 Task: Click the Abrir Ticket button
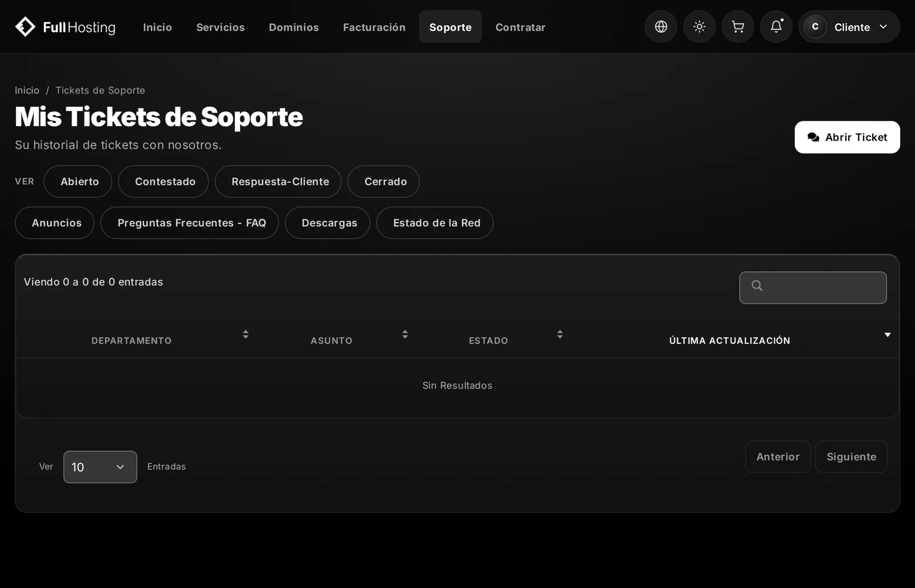[847, 137]
